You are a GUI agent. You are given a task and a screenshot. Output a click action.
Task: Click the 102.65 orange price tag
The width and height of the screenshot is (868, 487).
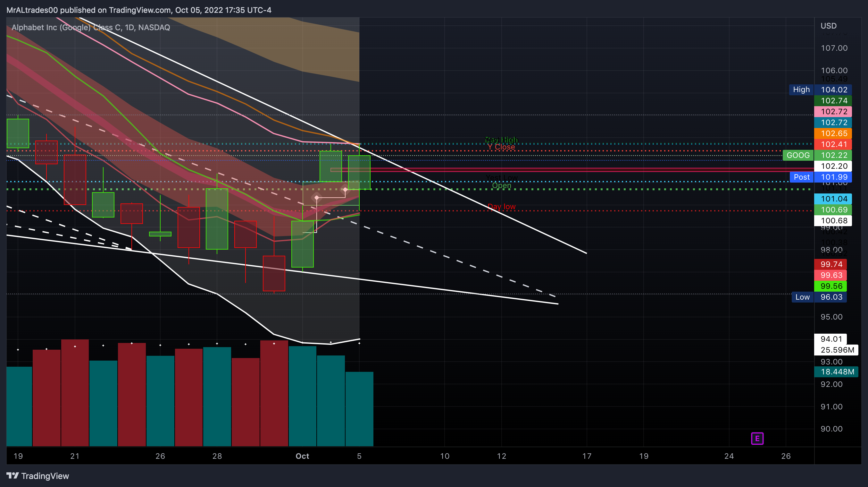833,133
